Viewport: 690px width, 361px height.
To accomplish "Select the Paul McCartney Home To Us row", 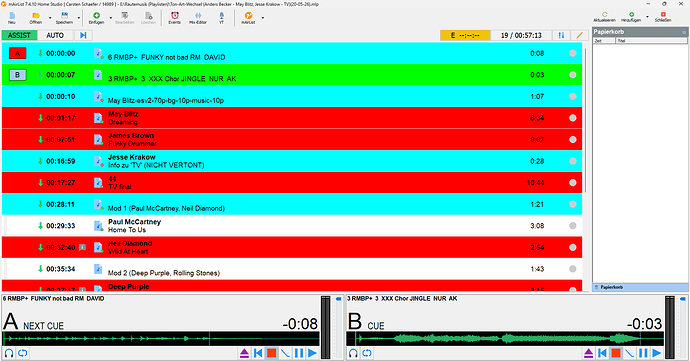I will [292, 226].
